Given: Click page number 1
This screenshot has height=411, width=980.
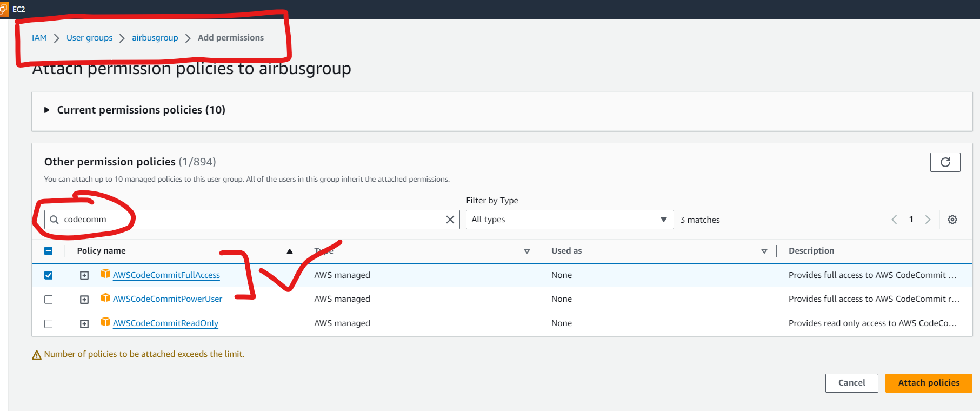Looking at the screenshot, I should click(x=911, y=220).
